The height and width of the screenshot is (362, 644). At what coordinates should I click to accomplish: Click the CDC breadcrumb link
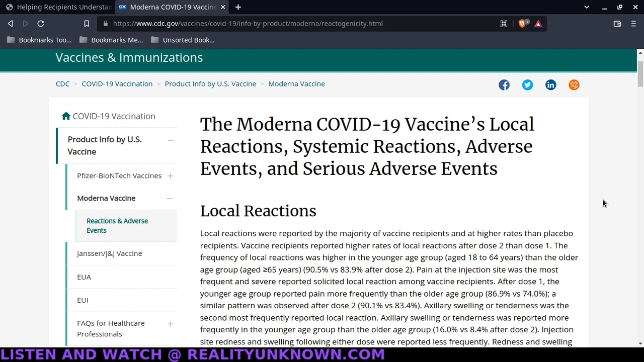(x=63, y=84)
